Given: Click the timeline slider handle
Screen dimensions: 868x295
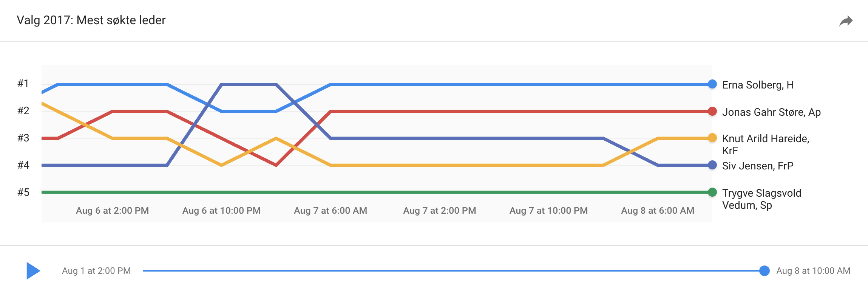Looking at the screenshot, I should 765,271.
